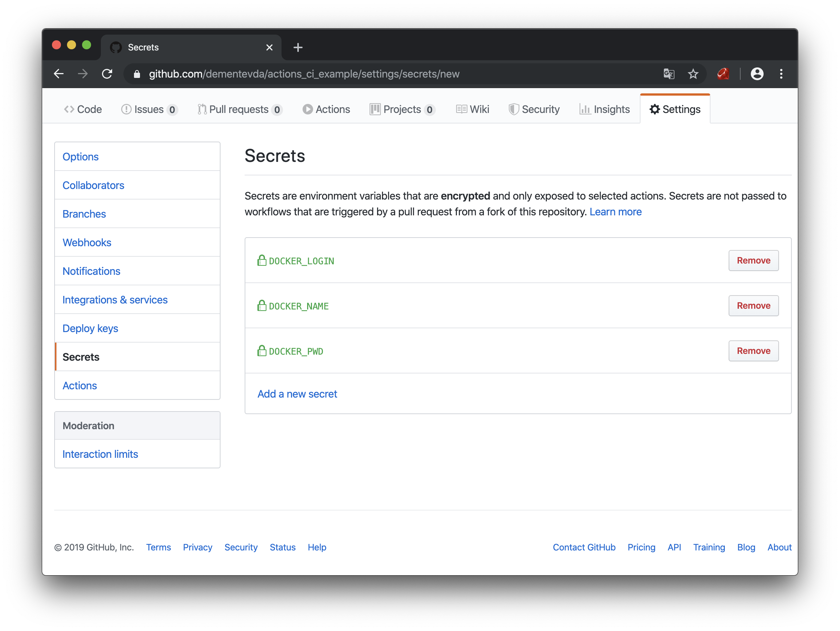Click the Settings gear tab icon
840x631 pixels.
[x=653, y=109]
